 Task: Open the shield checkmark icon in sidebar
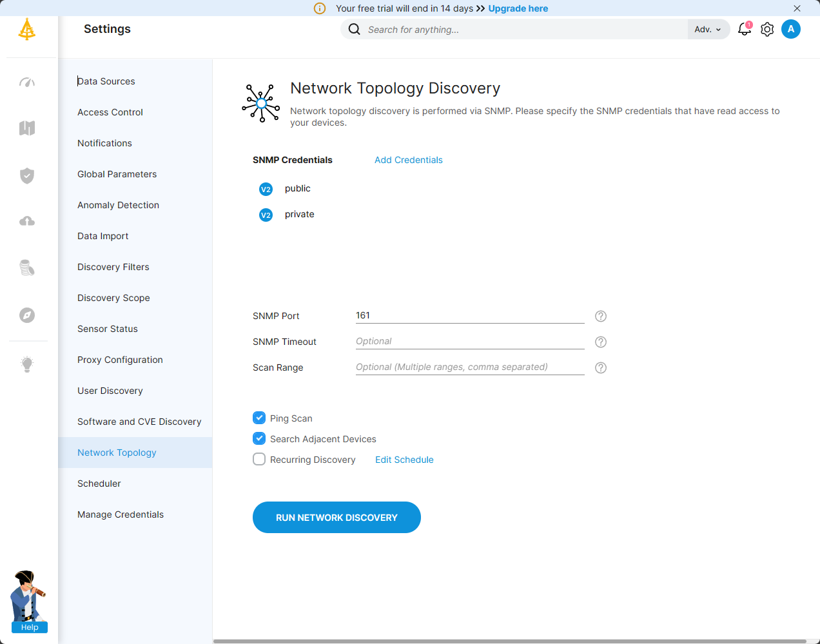[x=27, y=175]
